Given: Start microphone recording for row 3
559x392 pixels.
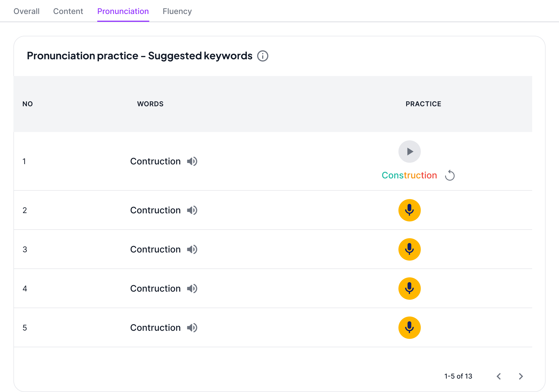Looking at the screenshot, I should click(409, 249).
